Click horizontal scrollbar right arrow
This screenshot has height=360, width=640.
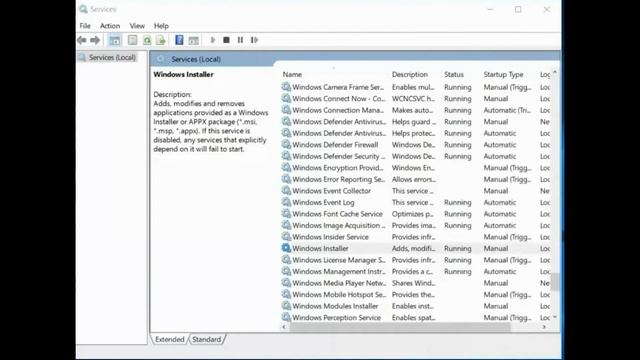(544, 327)
